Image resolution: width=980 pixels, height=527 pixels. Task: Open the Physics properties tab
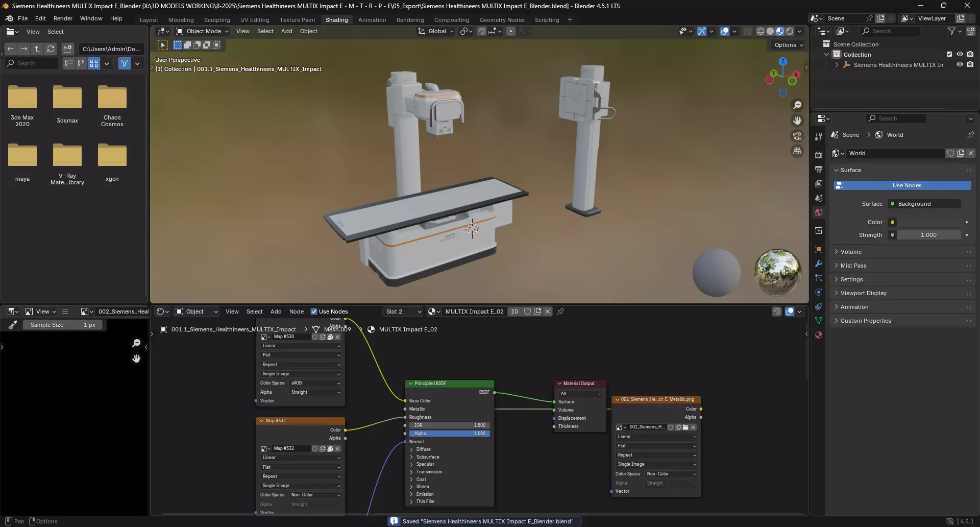pyautogui.click(x=819, y=292)
